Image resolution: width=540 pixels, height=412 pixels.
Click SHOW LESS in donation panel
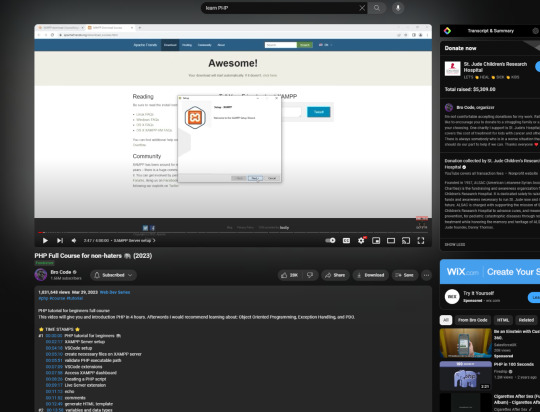tap(455, 245)
